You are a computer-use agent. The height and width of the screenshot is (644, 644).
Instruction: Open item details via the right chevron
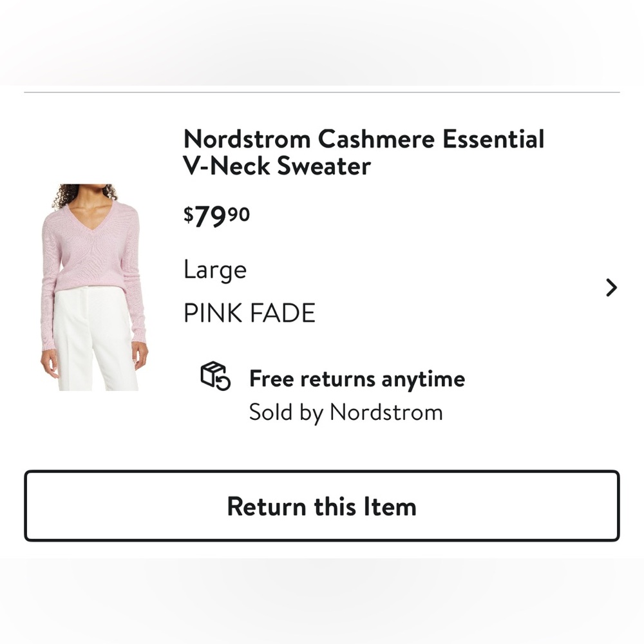pyautogui.click(x=611, y=288)
